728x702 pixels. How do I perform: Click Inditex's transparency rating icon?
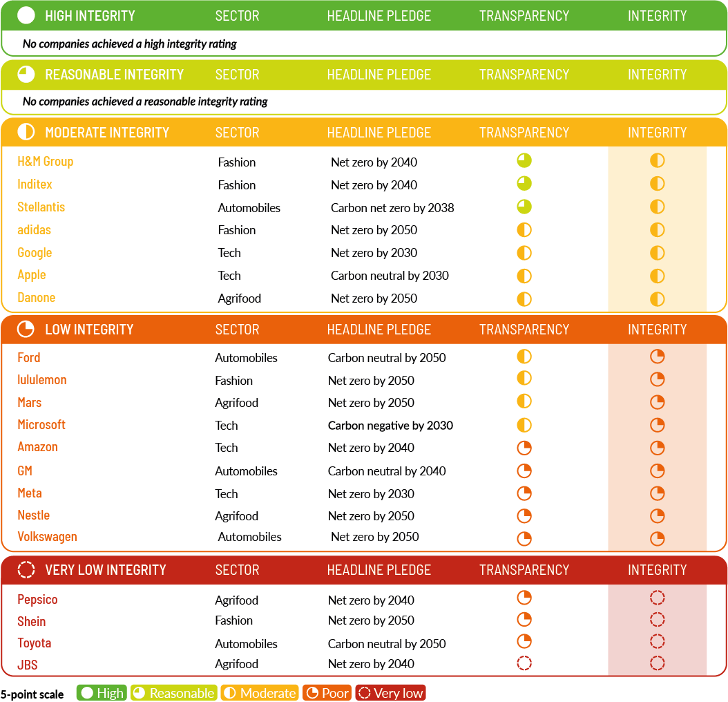(524, 184)
